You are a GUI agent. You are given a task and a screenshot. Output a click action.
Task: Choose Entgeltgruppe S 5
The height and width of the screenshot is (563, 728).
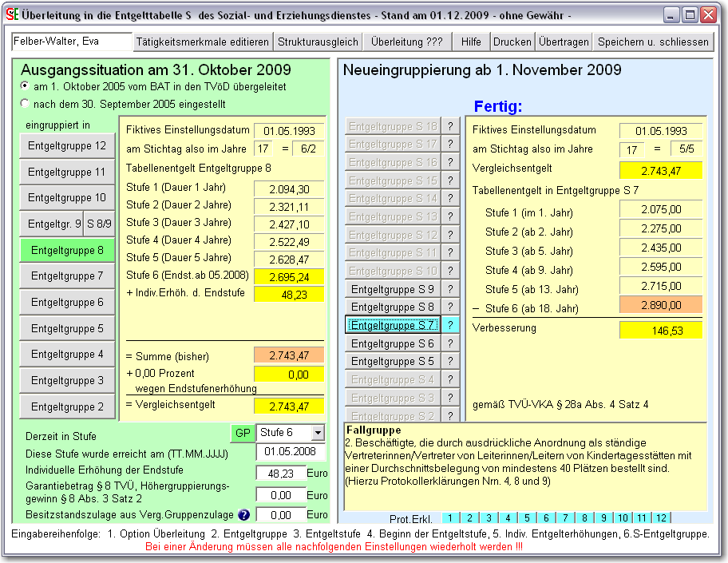[392, 362]
